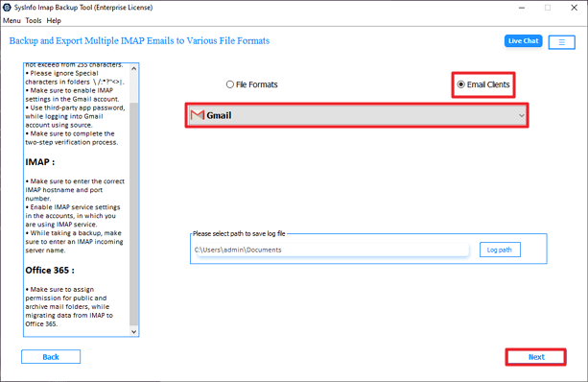Open the Tools menu
This screenshot has height=382, width=588.
click(34, 21)
